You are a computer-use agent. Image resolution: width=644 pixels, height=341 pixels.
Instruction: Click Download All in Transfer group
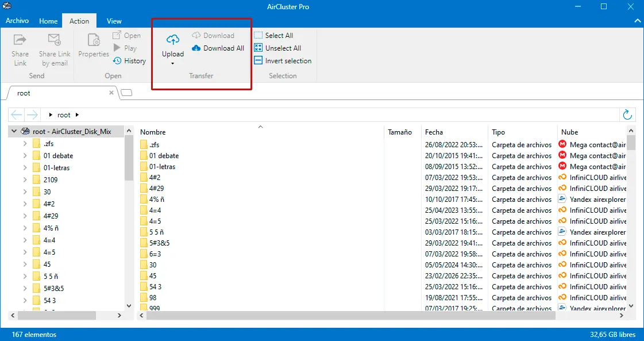tap(218, 48)
